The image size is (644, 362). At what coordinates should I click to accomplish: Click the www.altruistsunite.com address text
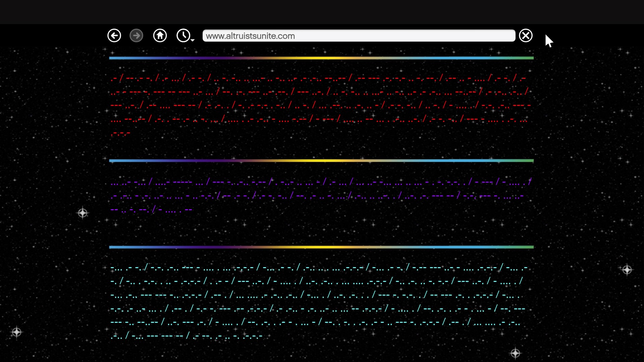[250, 36]
